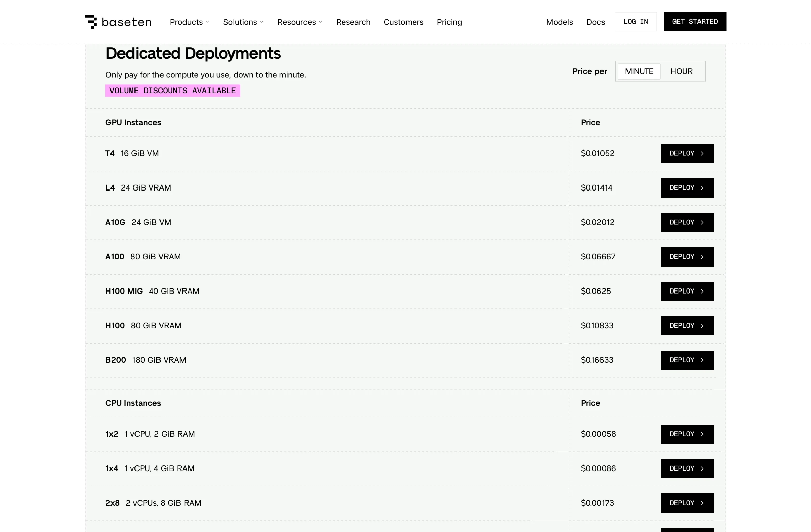
Task: Click the GPU Instances heading
Action: tap(133, 122)
